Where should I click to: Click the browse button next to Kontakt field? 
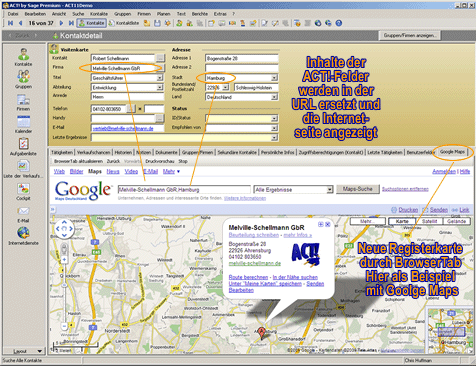[x=160, y=58]
